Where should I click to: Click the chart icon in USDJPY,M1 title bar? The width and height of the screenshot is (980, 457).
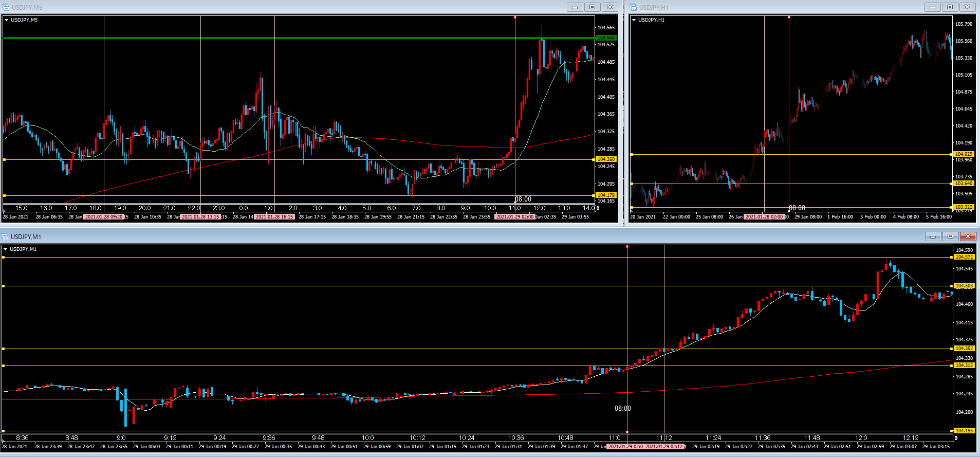click(x=5, y=236)
